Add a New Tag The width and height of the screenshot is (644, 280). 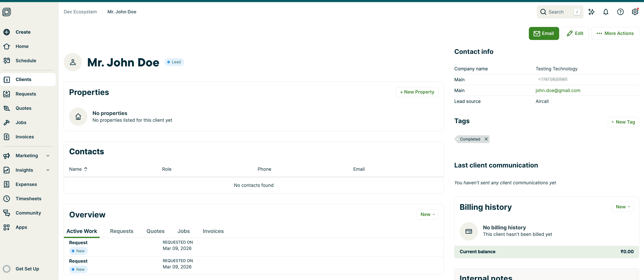[623, 122]
